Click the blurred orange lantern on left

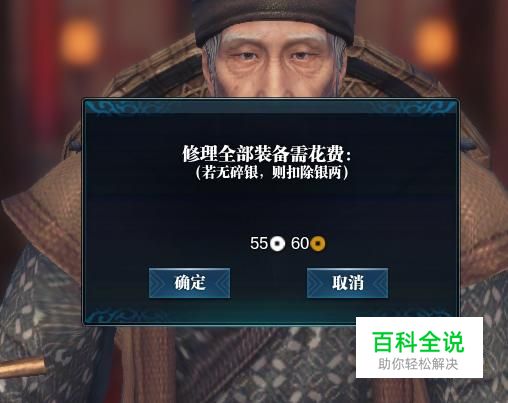79,40
